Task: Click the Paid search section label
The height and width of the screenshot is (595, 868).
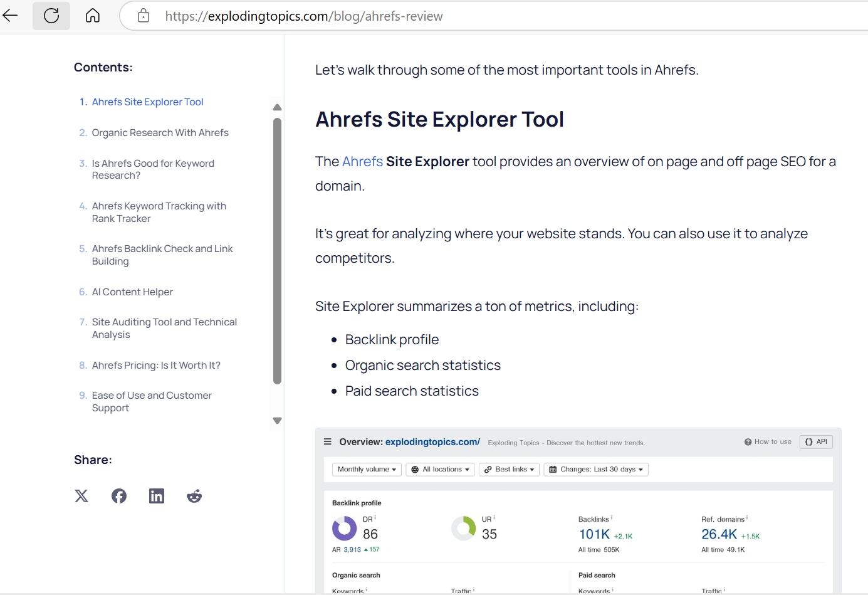Action: tap(597, 575)
